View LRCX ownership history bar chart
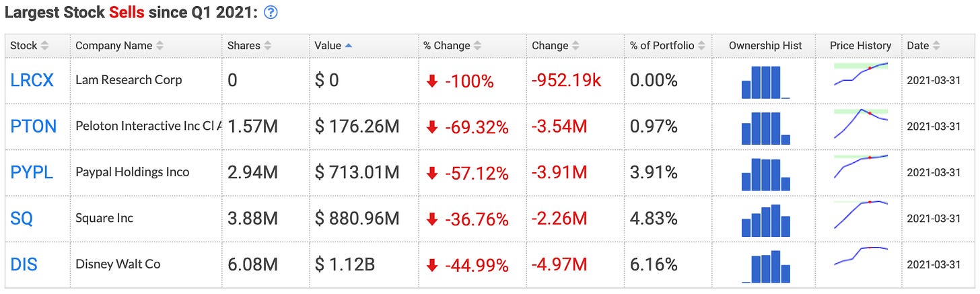 coord(766,82)
